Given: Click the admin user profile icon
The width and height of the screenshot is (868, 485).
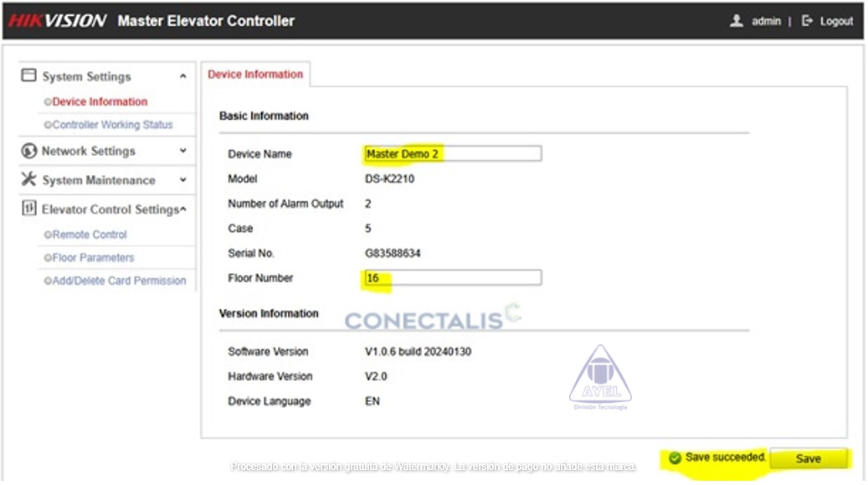Looking at the screenshot, I should click(x=737, y=21).
